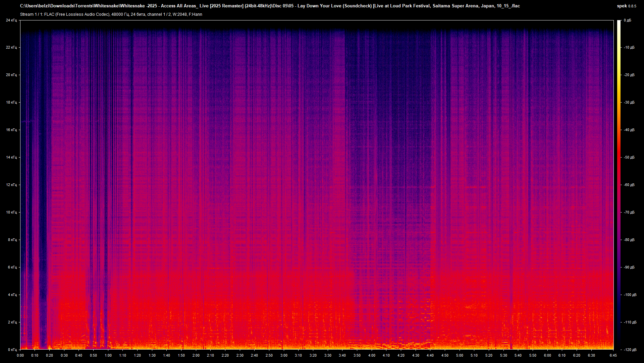644x363 pixels.
Task: Click the 6 кГц frequency axis label
Action: pyautogui.click(x=12, y=267)
